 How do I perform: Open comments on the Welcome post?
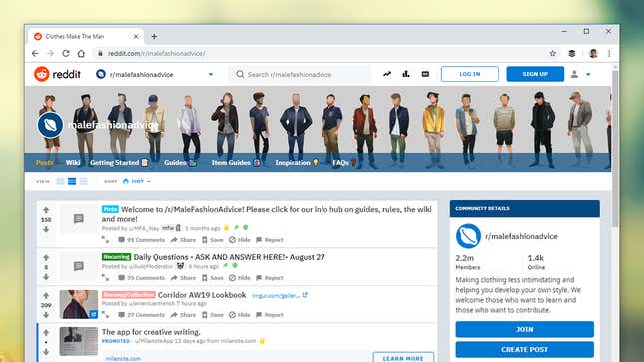[x=141, y=240]
